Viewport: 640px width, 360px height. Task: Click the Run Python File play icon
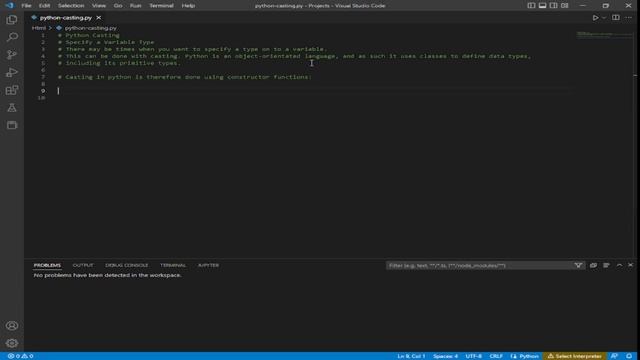pyautogui.click(x=596, y=18)
